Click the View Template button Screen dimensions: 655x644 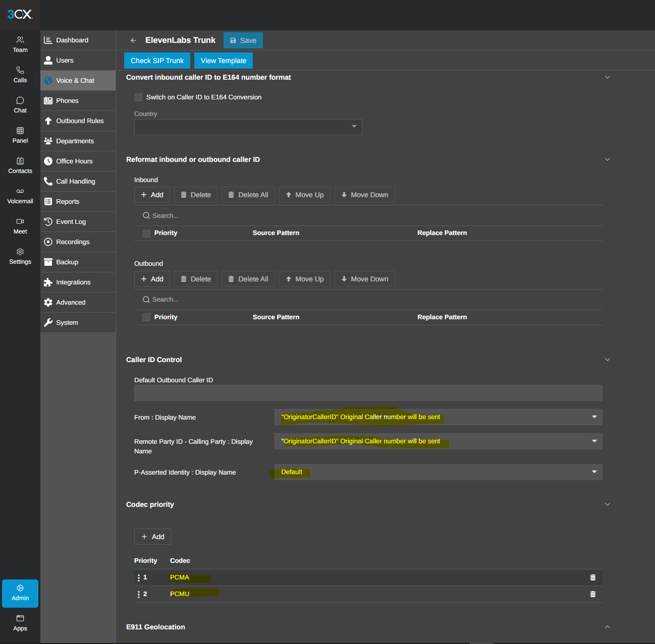click(224, 61)
